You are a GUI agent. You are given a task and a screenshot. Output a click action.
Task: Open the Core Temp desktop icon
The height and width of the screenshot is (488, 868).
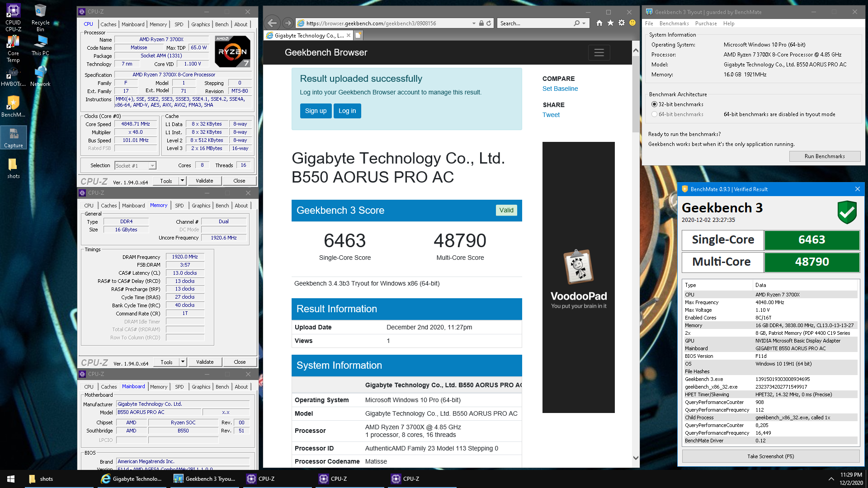click(x=13, y=49)
